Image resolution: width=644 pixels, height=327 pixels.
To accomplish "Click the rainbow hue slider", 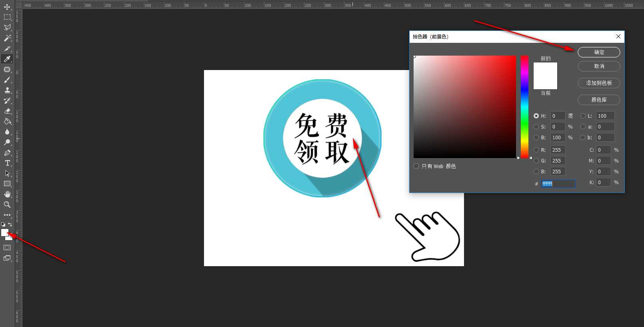I will (x=524, y=107).
